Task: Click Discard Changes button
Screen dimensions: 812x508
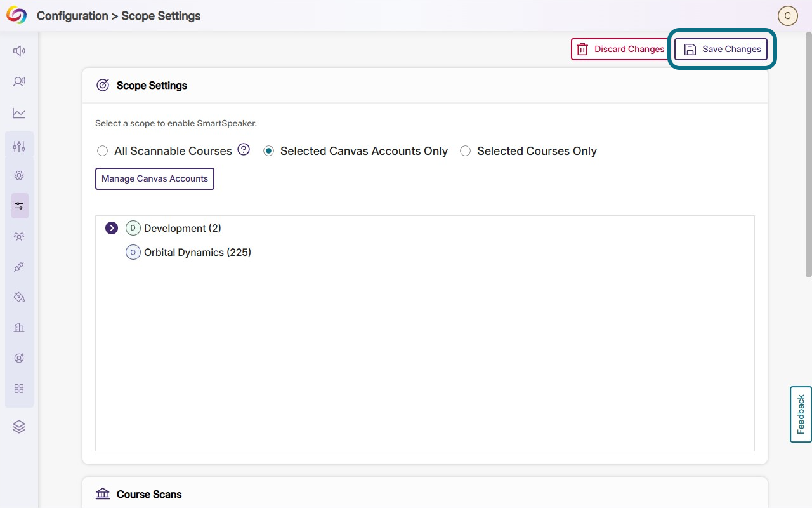Action: (x=620, y=49)
